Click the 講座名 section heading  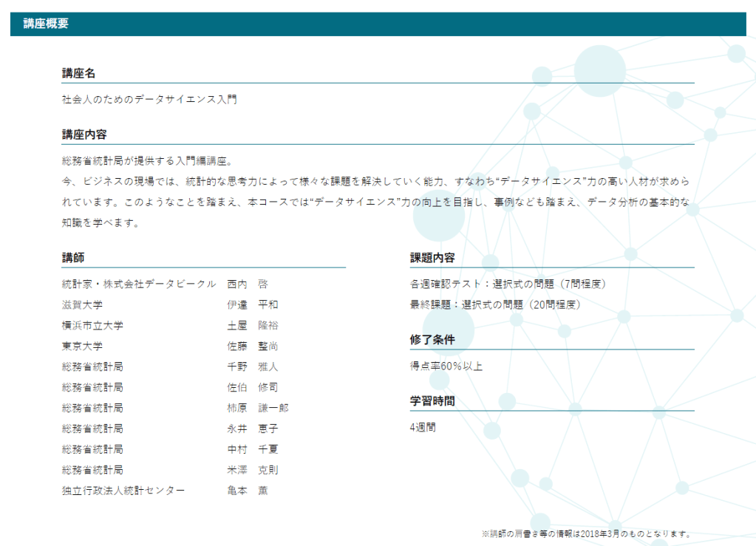(x=78, y=73)
